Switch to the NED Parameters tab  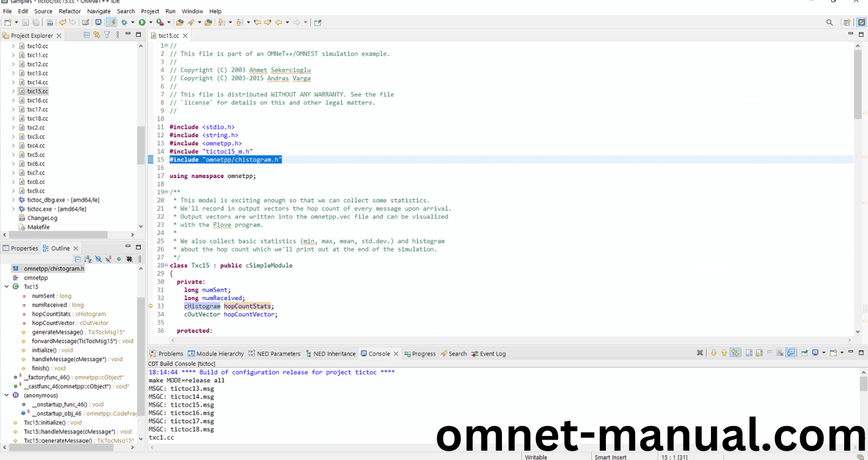click(274, 354)
